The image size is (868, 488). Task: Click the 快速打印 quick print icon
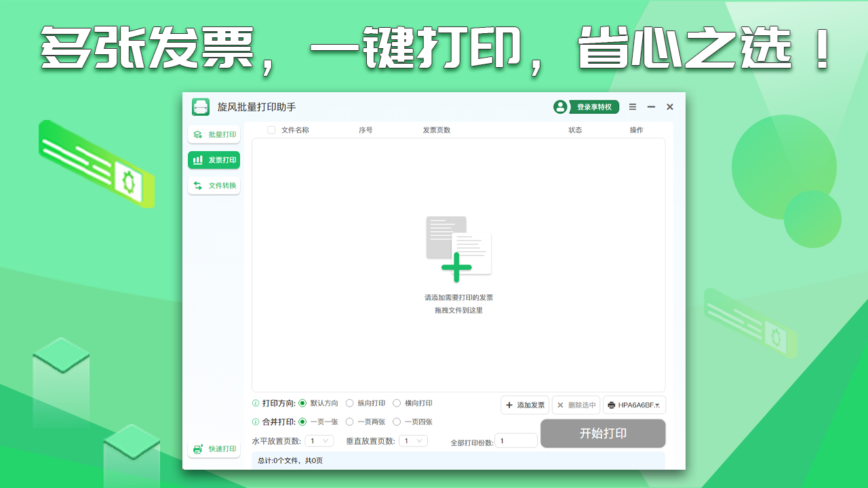tap(197, 448)
